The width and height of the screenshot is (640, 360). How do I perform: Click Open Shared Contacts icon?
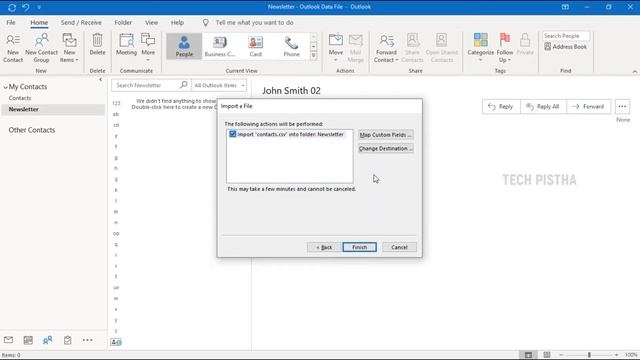[442, 48]
